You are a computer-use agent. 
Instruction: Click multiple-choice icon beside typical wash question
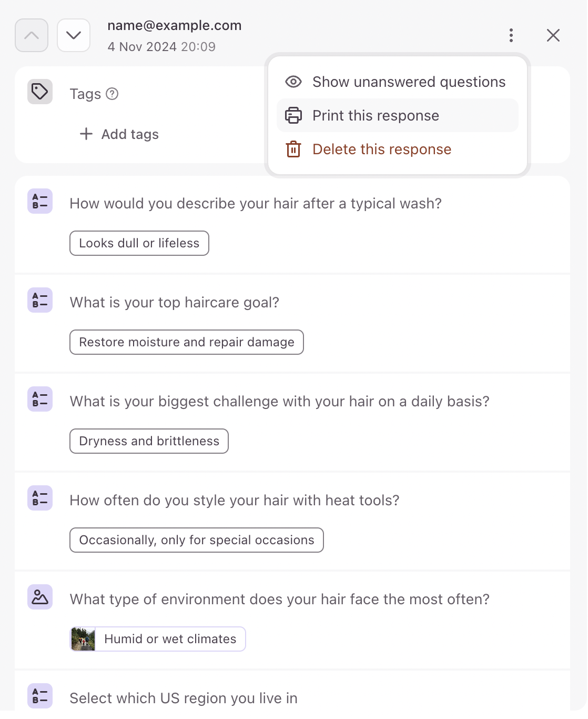click(x=40, y=201)
